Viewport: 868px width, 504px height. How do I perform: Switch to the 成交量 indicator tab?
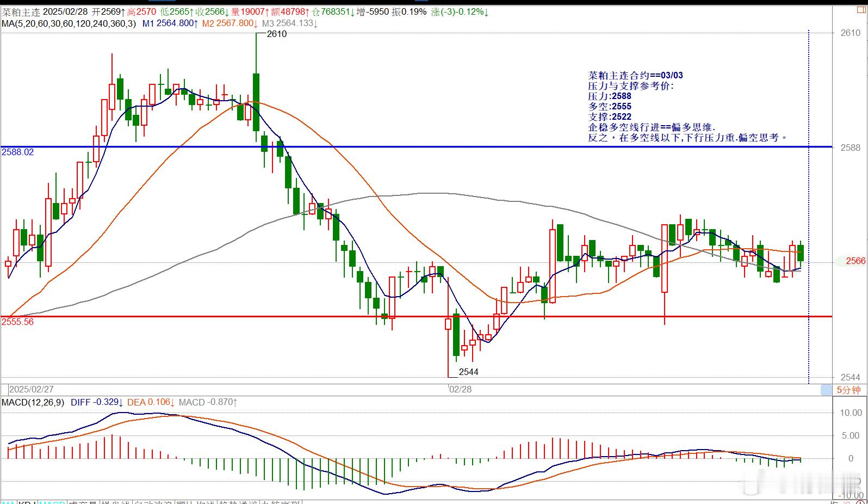83,501
